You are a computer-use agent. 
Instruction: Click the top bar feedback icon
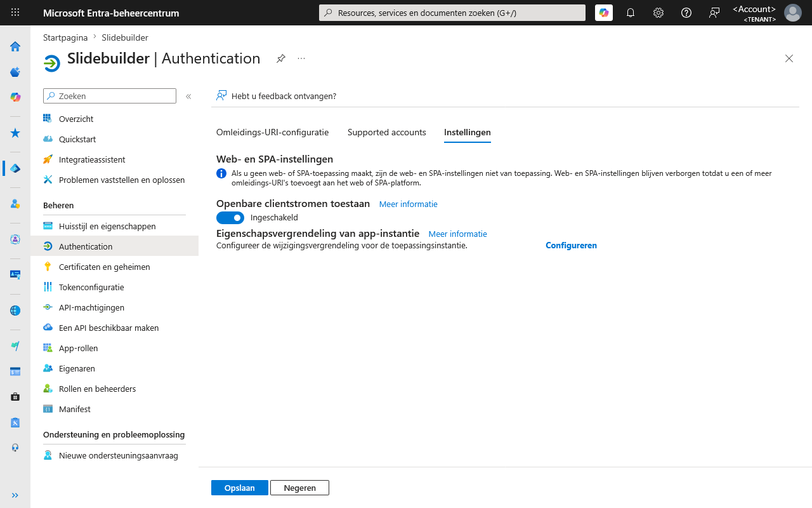pyautogui.click(x=714, y=13)
